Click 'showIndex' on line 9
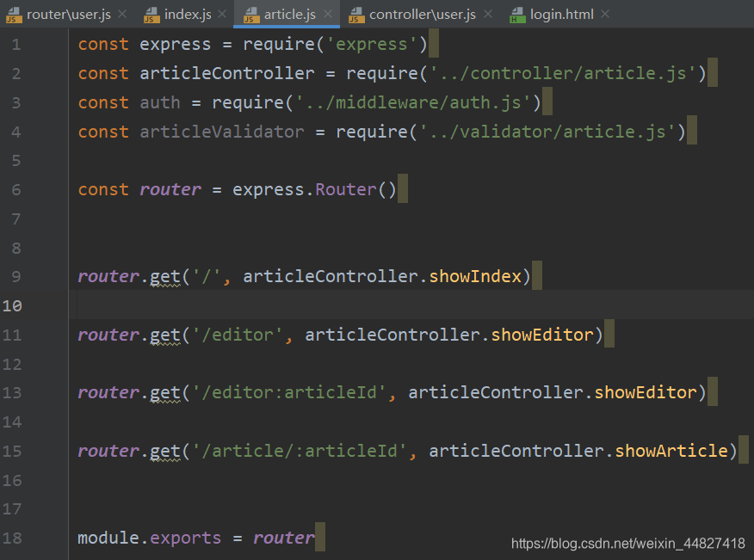The width and height of the screenshot is (754, 560). pyautogui.click(x=475, y=276)
